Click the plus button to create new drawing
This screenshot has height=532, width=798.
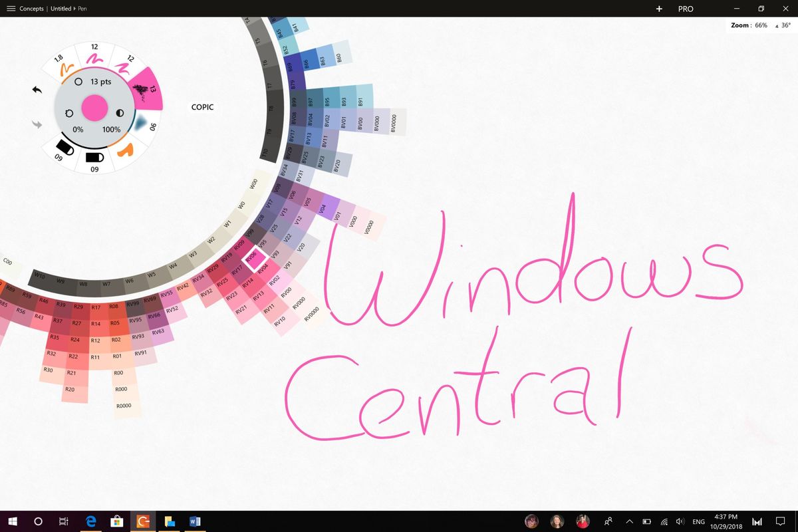[659, 9]
